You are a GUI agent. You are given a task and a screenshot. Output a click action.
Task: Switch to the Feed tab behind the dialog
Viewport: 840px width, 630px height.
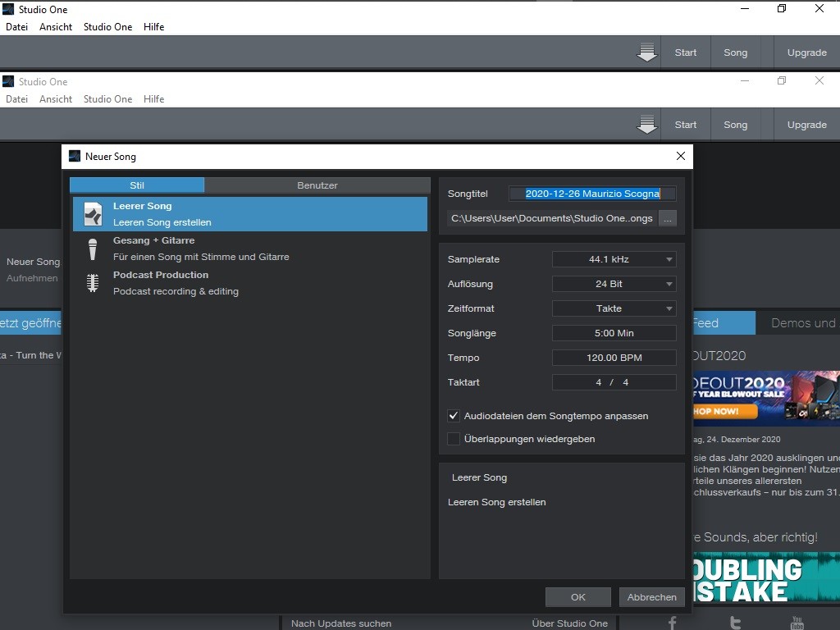tap(724, 323)
